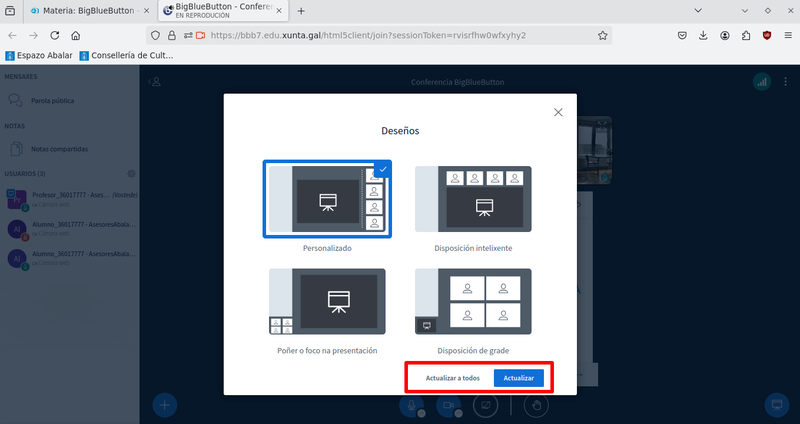Open the user list settings gear
Screen dimensions: 800x424
point(131,174)
